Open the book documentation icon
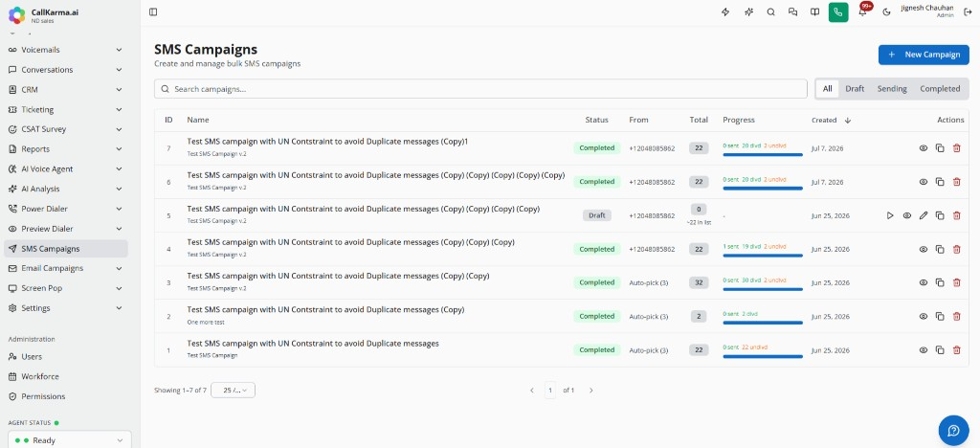Viewport: 980px width, 448px height. click(x=815, y=11)
